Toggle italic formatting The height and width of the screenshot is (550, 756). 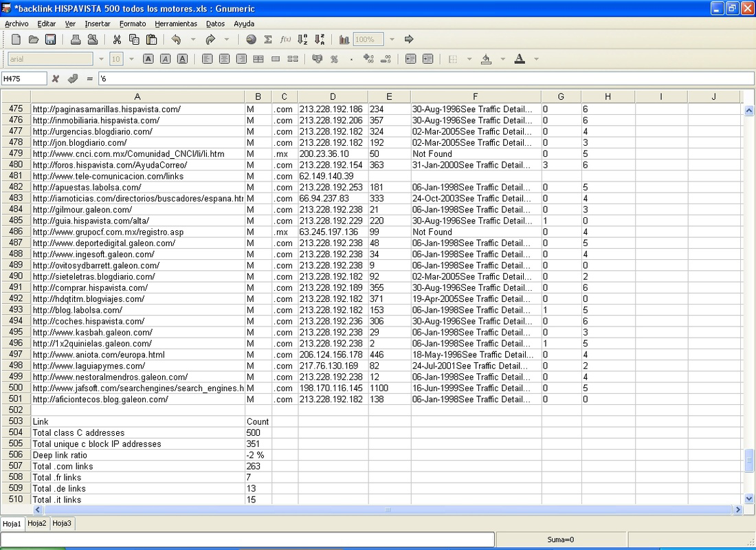(x=166, y=59)
